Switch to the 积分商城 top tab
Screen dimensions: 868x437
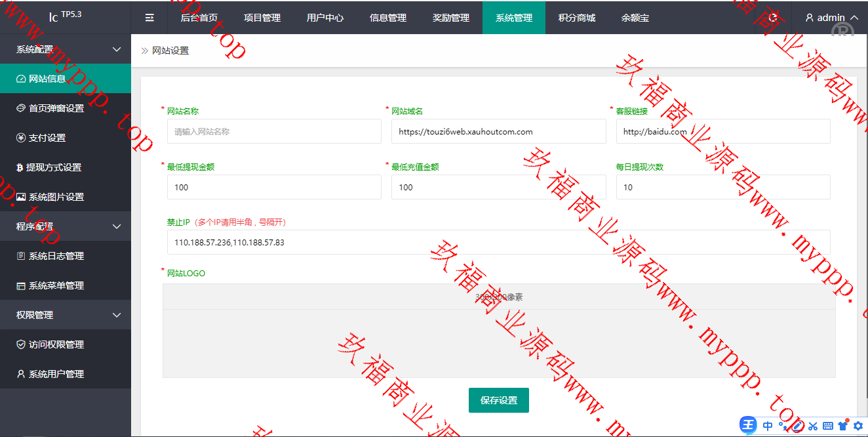pos(577,18)
